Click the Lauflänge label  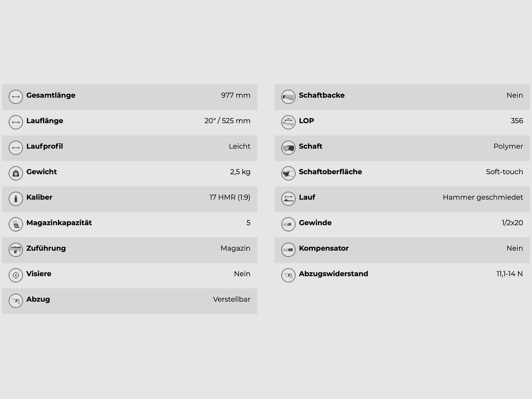tap(45, 121)
